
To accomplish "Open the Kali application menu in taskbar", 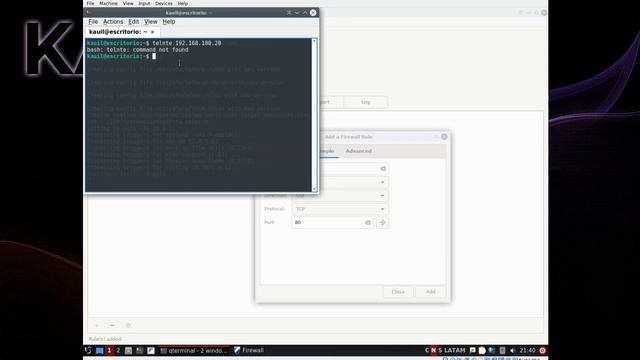I will click(88, 350).
